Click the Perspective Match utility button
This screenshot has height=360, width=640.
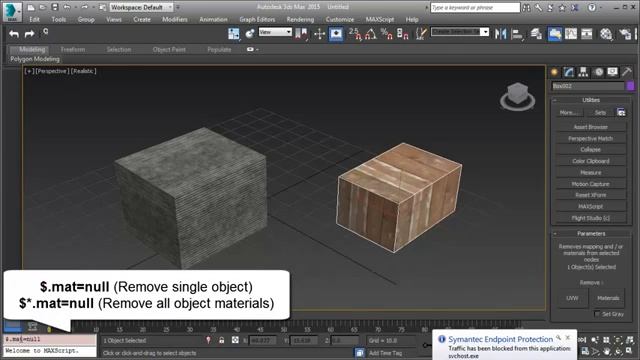coord(591,138)
